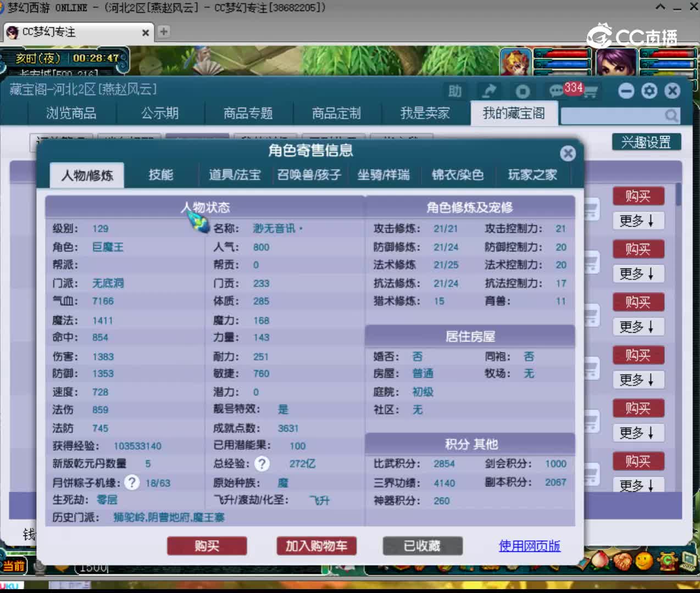Close the 角色寄售信息 dialog

click(x=568, y=153)
